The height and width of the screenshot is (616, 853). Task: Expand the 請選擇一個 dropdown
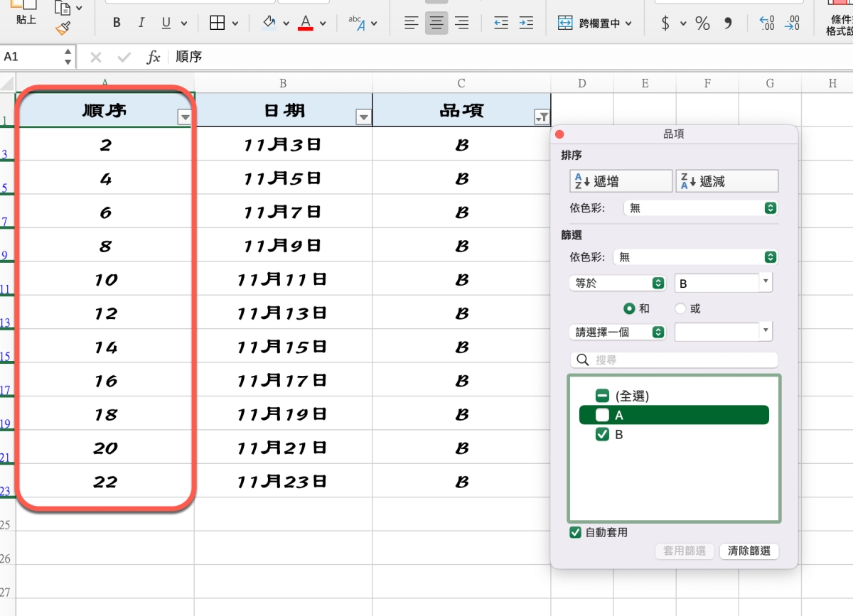point(617,332)
